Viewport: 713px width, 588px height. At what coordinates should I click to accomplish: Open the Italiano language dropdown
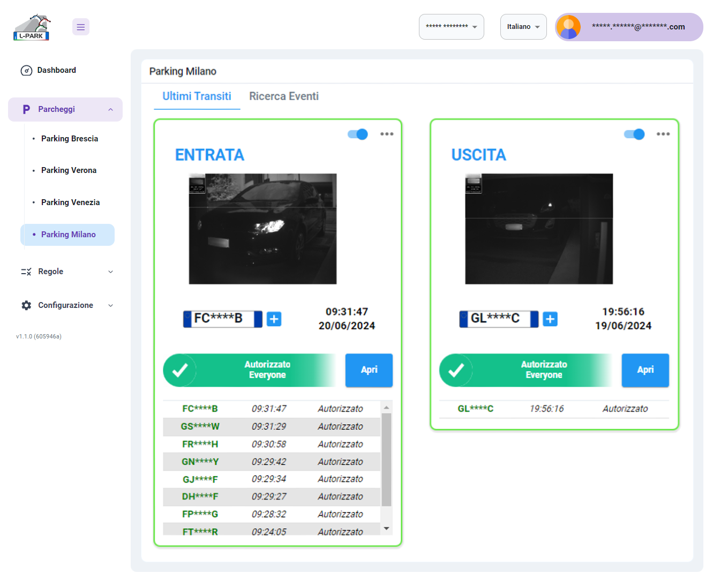click(x=523, y=27)
